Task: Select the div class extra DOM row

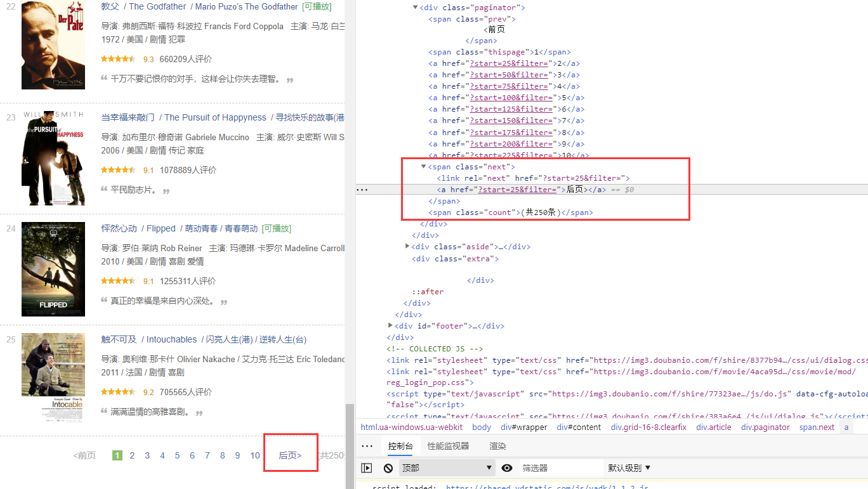Action: 455,259
